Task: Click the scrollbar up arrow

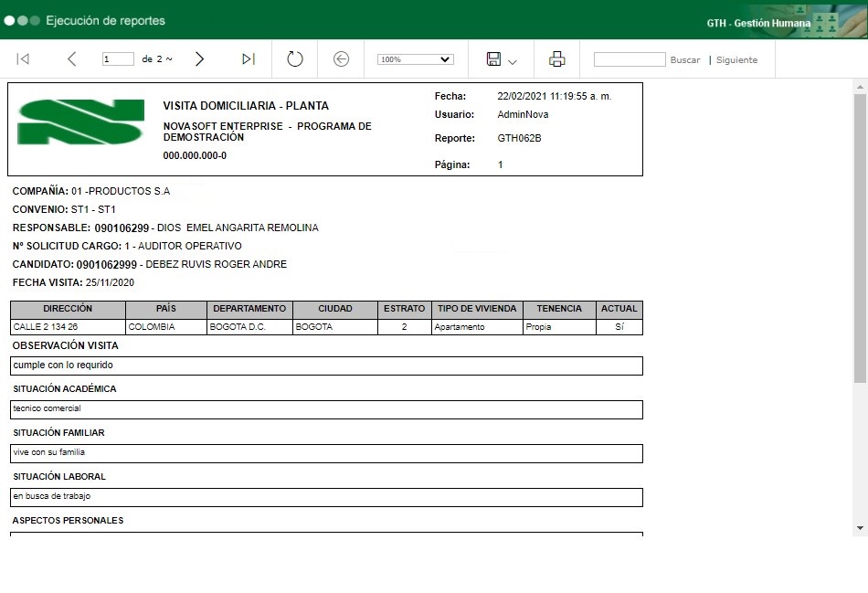Action: tap(860, 86)
